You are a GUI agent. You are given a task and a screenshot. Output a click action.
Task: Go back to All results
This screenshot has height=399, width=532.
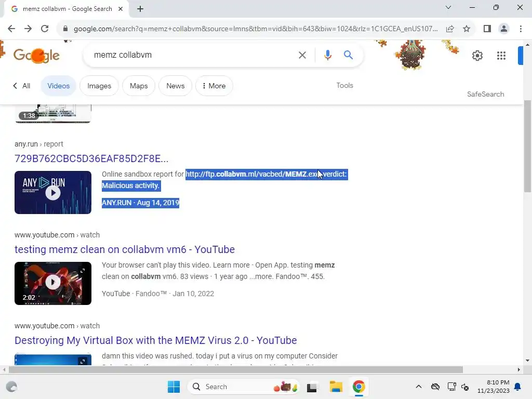22,86
